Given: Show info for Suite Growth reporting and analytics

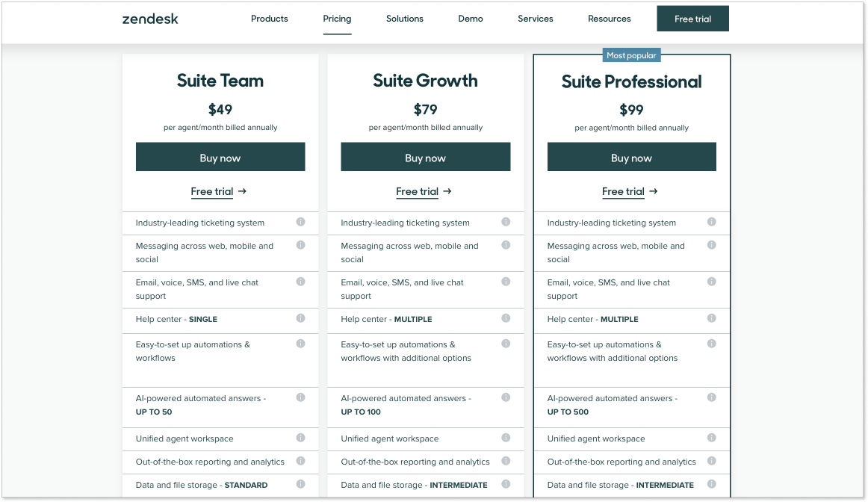Looking at the screenshot, I should (506, 461).
